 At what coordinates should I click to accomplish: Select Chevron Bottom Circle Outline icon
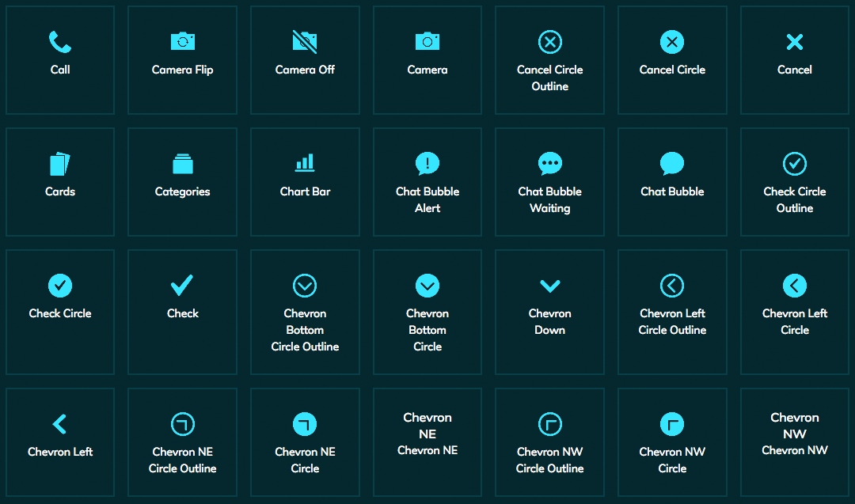coord(305,286)
